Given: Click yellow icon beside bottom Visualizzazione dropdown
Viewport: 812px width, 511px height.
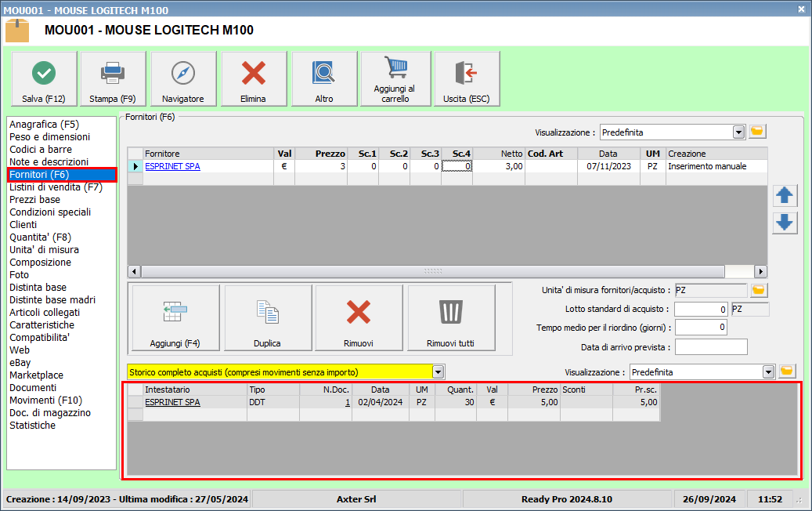Looking at the screenshot, I should click(787, 371).
